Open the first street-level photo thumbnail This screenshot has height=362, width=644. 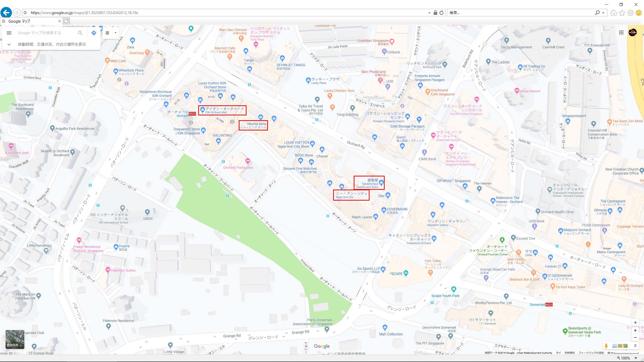[615, 346]
